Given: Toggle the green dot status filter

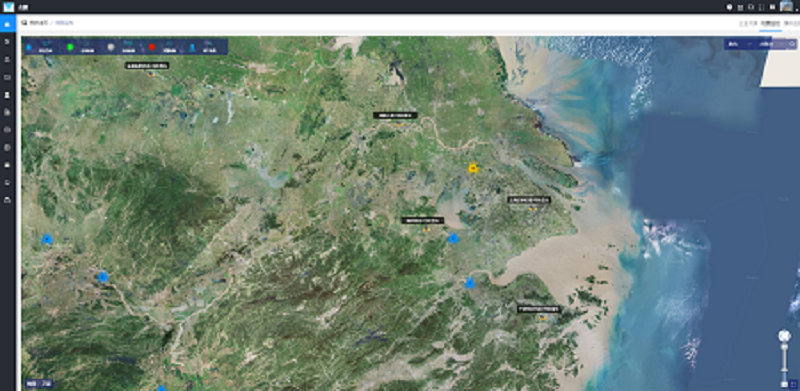Looking at the screenshot, I should coord(70,47).
